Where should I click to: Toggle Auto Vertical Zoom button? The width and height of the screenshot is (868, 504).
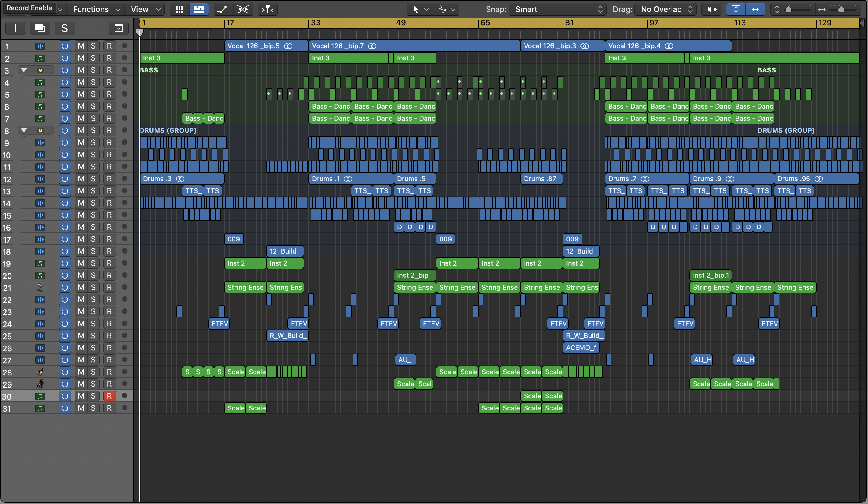pos(736,9)
